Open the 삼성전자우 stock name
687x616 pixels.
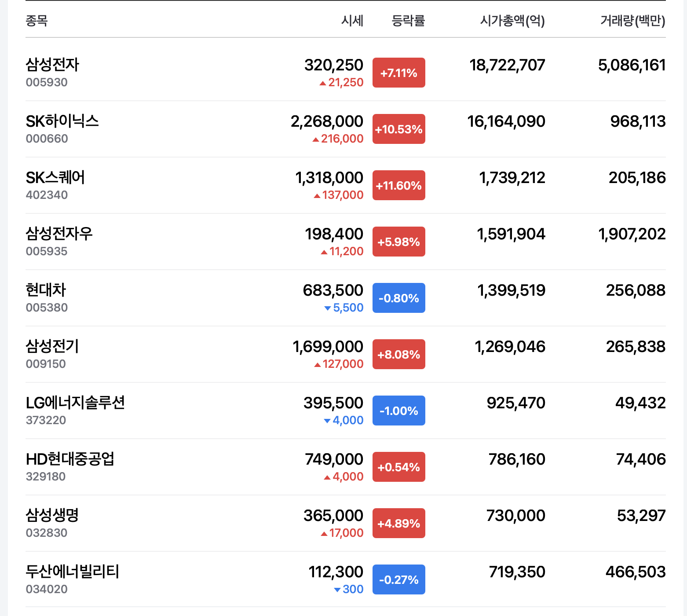point(59,234)
